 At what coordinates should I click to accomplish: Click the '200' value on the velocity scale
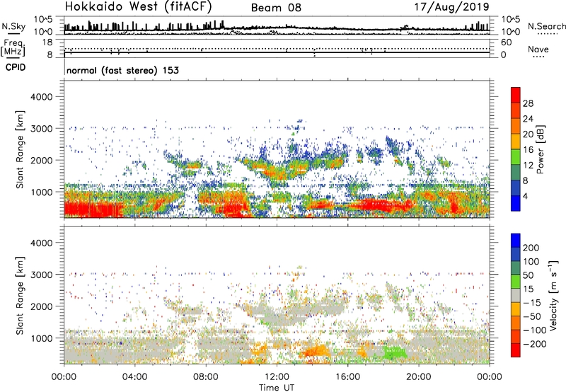point(531,248)
